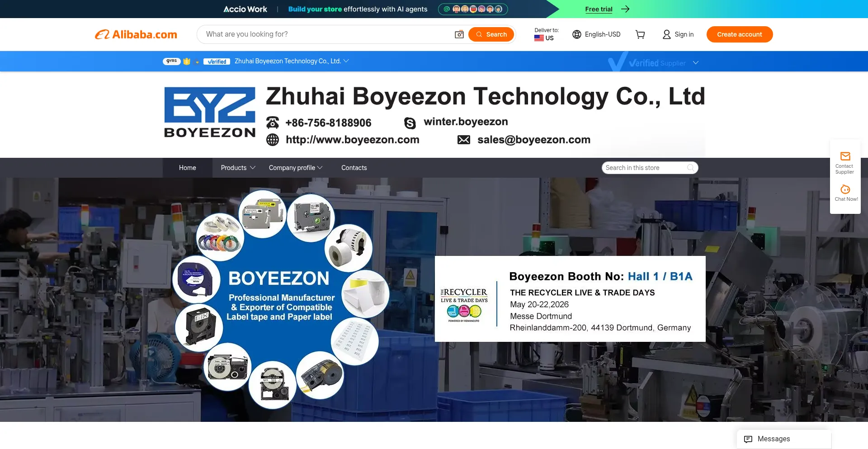Image resolution: width=868 pixels, height=449 pixels.
Task: Click the colored tape rolls thumbnail
Action: [x=221, y=236]
